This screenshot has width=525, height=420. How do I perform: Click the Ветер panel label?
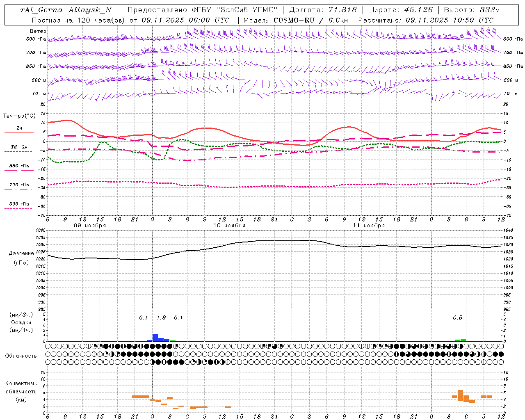point(38,31)
